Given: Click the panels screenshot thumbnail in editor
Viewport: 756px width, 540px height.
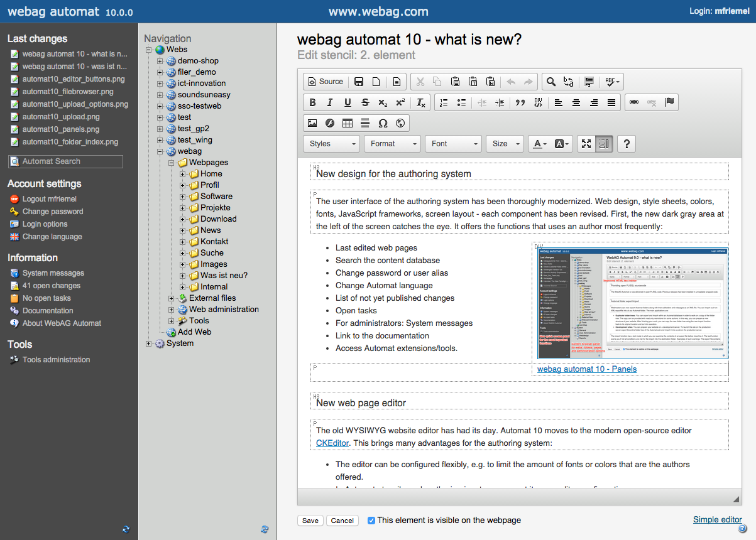Looking at the screenshot, I should click(632, 303).
